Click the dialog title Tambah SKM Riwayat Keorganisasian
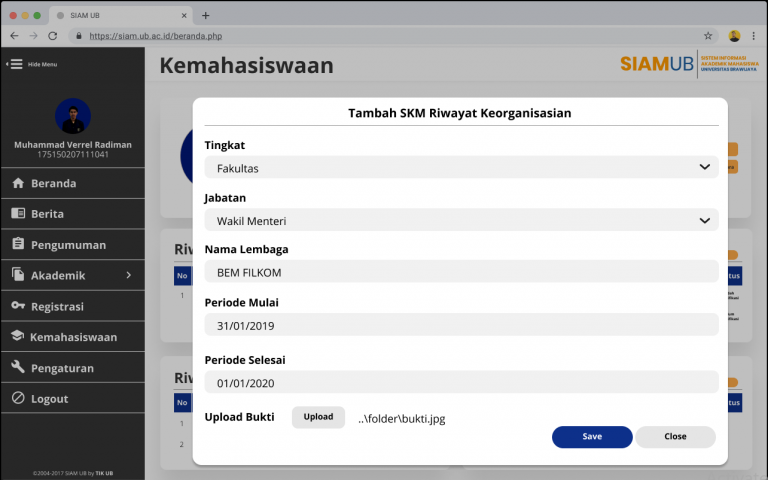Image resolution: width=768 pixels, height=480 pixels. click(x=459, y=113)
